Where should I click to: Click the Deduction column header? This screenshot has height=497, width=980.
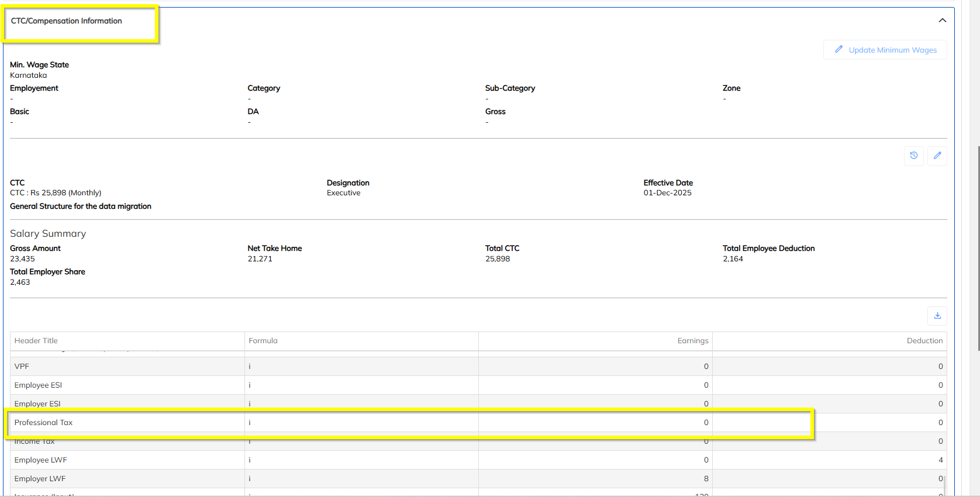(x=924, y=341)
